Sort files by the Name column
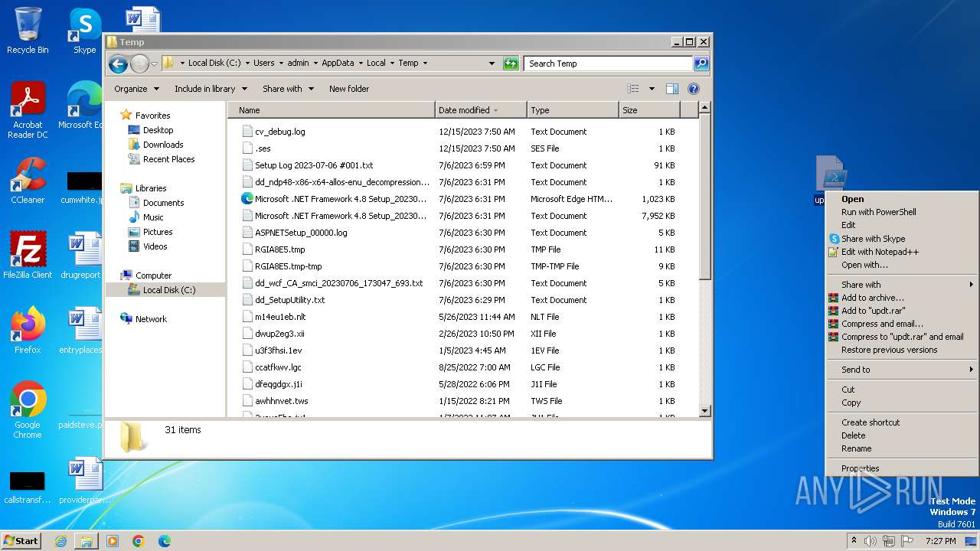Screen dimensions: 980x551 coord(331,110)
